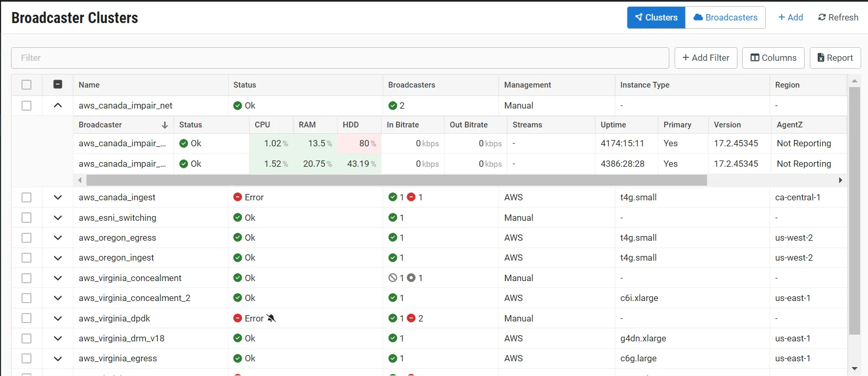The height and width of the screenshot is (376, 868).
Task: Click the inner horizontal scrollbar thumb
Action: 397,180
